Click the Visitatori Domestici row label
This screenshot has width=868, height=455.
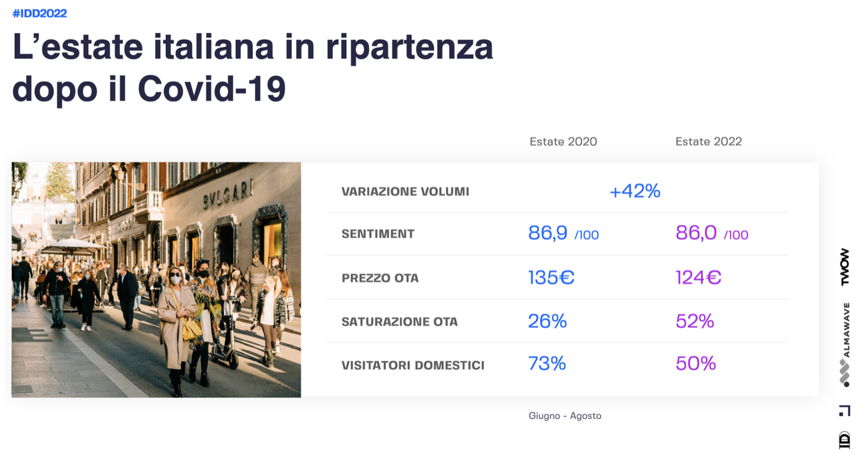tap(413, 365)
